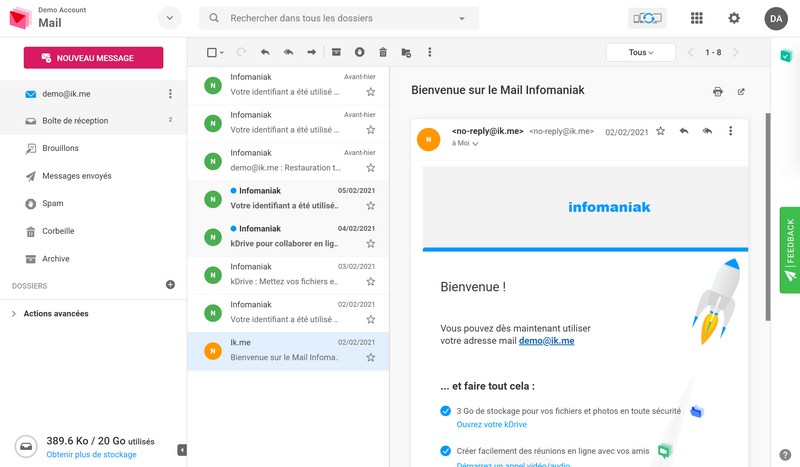800x467 pixels.
Task: Open demo@ik.me account options menu
Action: [x=170, y=94]
